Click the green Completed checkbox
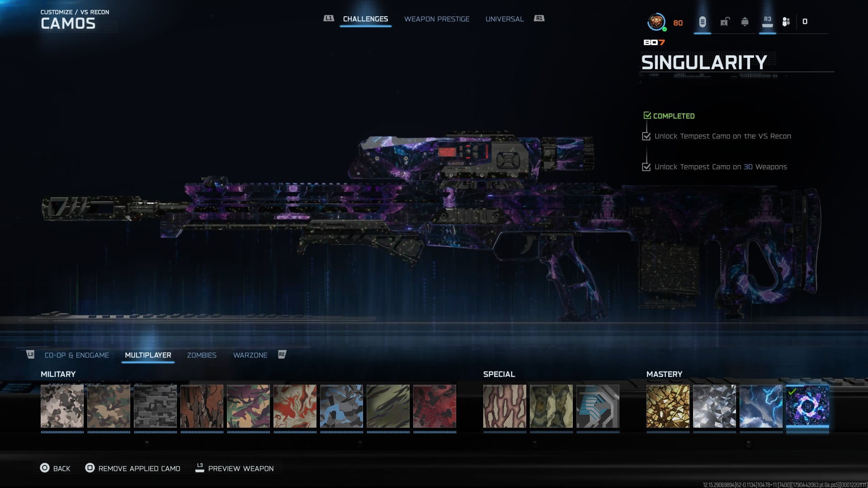Viewport: 868px width, 488px height. pyautogui.click(x=647, y=116)
